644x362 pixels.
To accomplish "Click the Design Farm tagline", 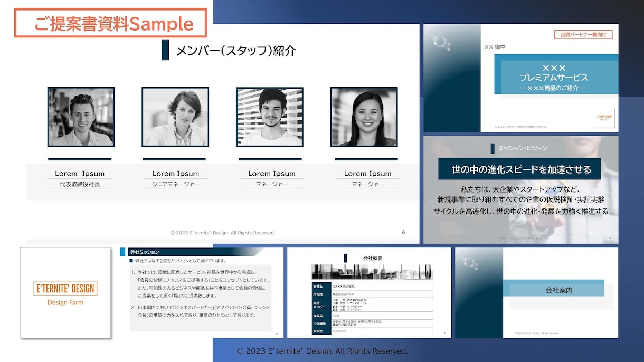I will [x=65, y=302].
